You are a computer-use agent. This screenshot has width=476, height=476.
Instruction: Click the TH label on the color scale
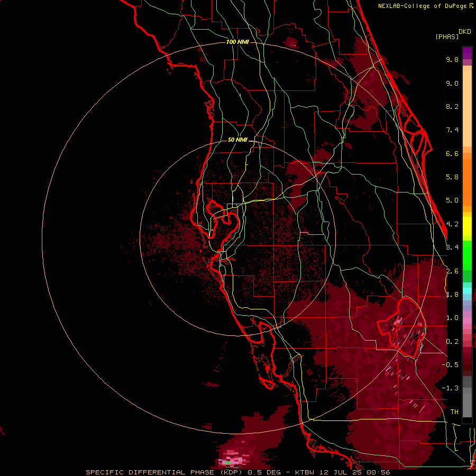(454, 412)
